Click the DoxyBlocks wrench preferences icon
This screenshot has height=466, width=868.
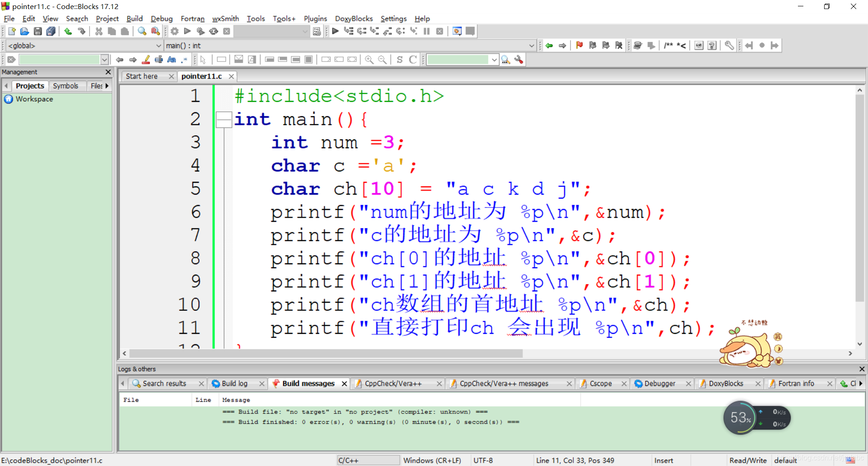tap(729, 45)
